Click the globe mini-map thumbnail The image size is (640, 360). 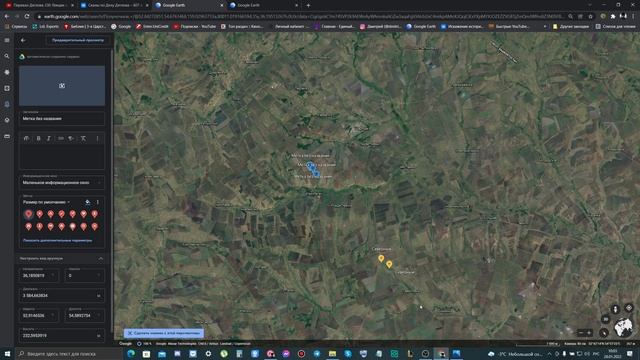[x=623, y=327]
